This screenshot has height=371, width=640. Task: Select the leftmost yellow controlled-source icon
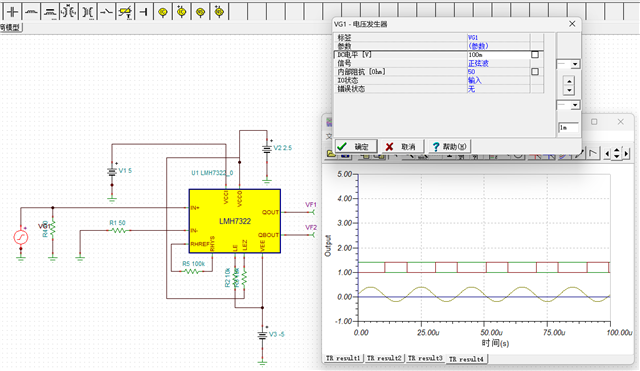(x=162, y=12)
